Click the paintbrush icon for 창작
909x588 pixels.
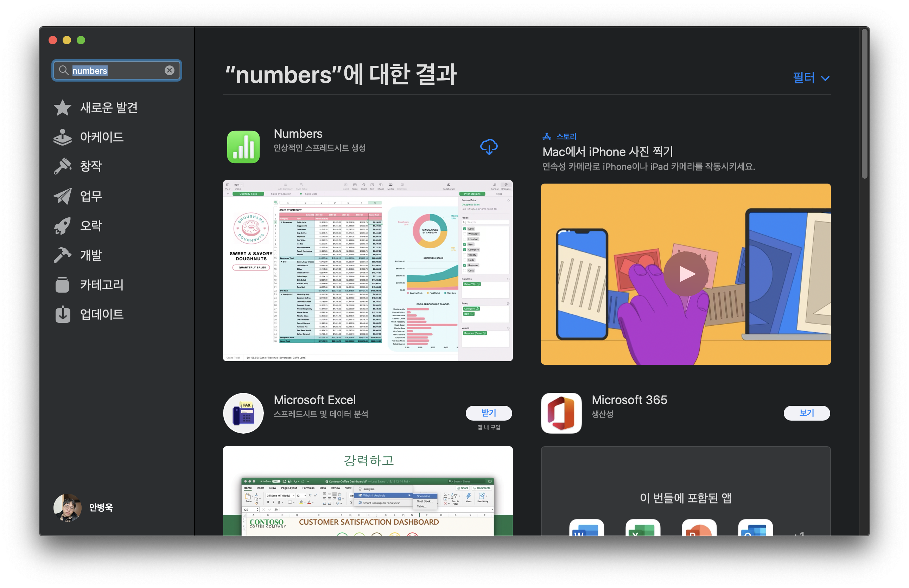click(x=63, y=166)
